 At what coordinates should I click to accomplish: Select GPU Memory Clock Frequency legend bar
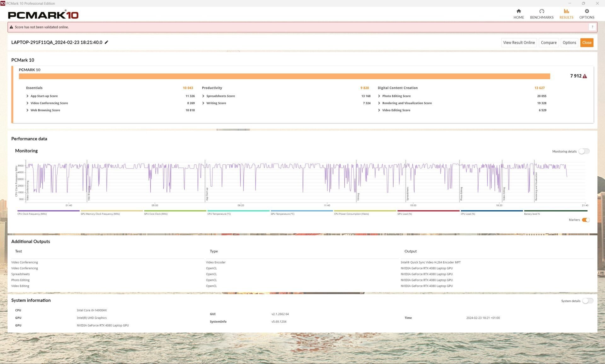click(x=112, y=211)
